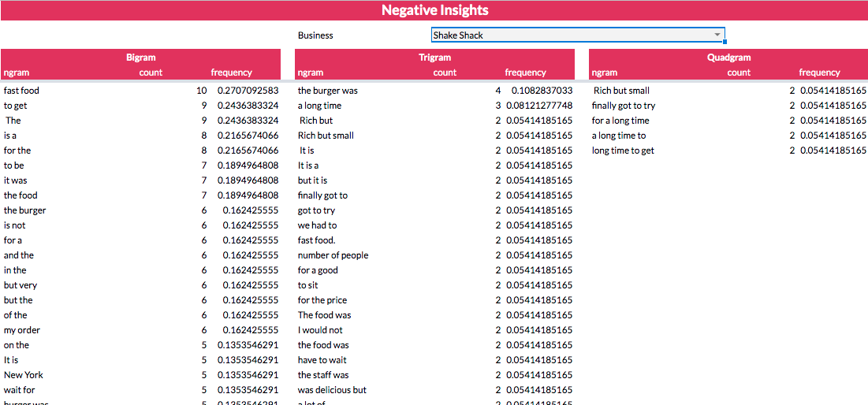Click the 'for a long time' quadgram cell
The height and width of the screenshot is (405, 868).
(620, 121)
